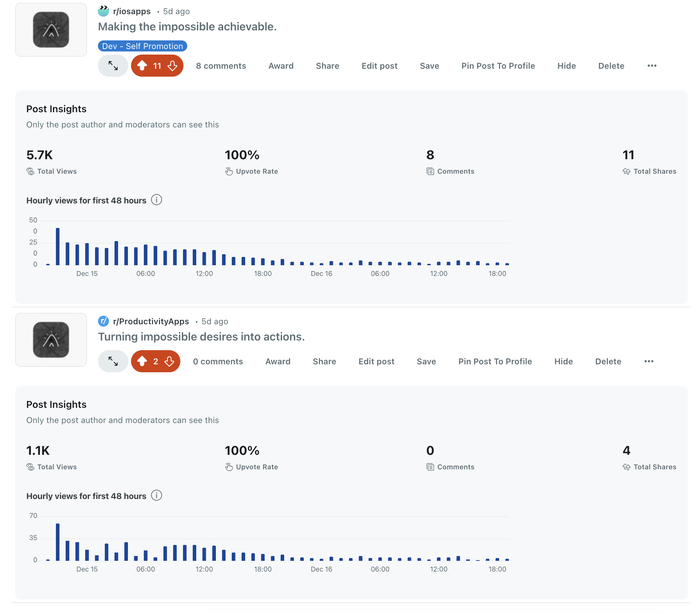Image resolution: width=700 pixels, height=614 pixels.
Task: Open thumbnail of "Making the impossible achievable" post
Action: coord(51,30)
